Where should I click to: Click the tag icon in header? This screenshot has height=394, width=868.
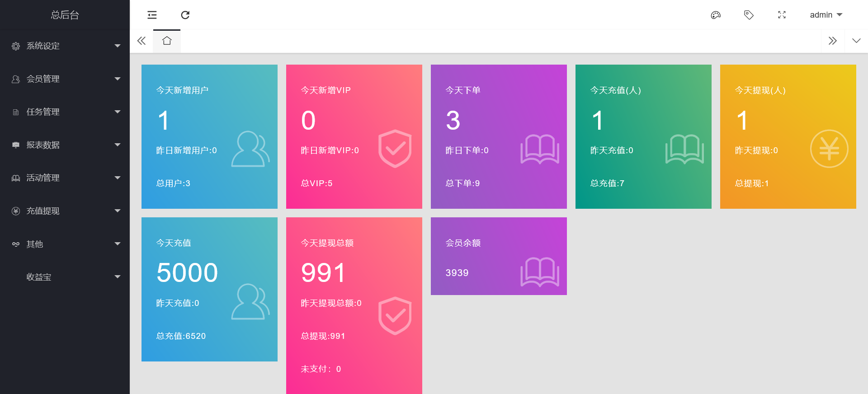(x=749, y=15)
